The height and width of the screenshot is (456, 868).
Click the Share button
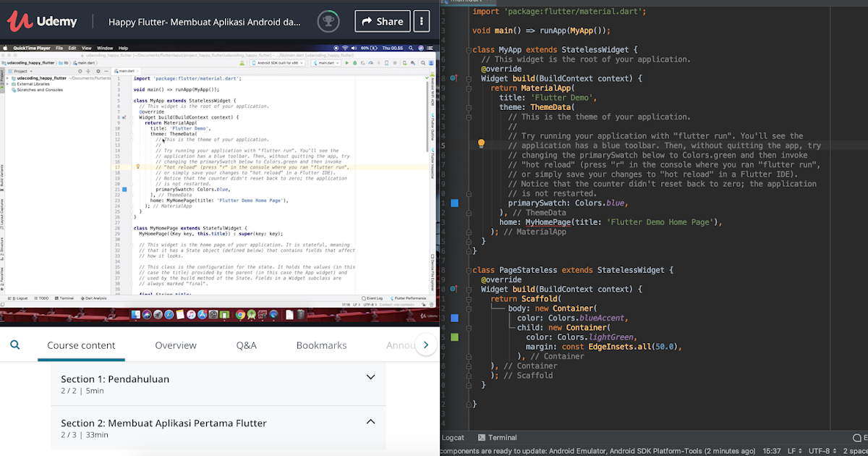382,21
